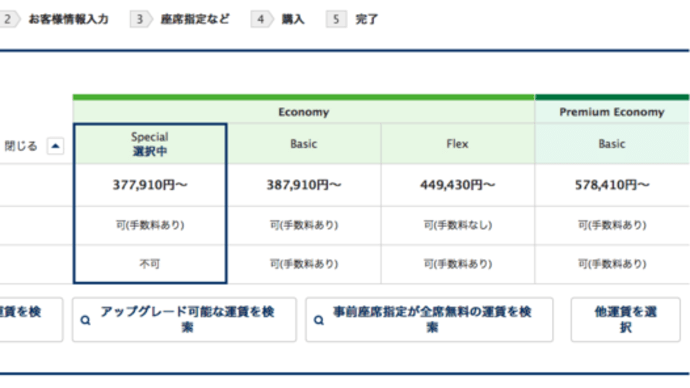Click step 2 お客様情報入力 label
Screen dimensions: 690x388
pyautogui.click(x=68, y=19)
